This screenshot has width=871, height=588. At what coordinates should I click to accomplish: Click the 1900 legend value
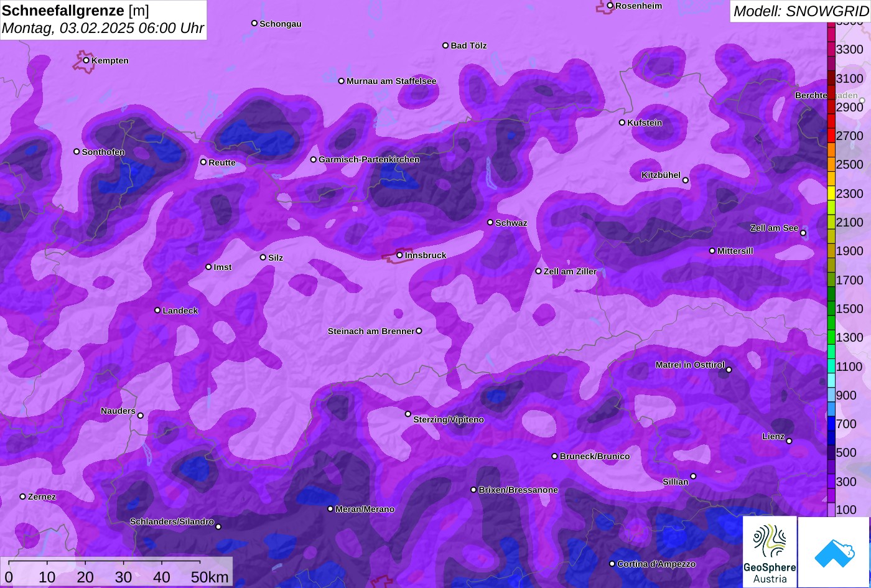click(850, 251)
